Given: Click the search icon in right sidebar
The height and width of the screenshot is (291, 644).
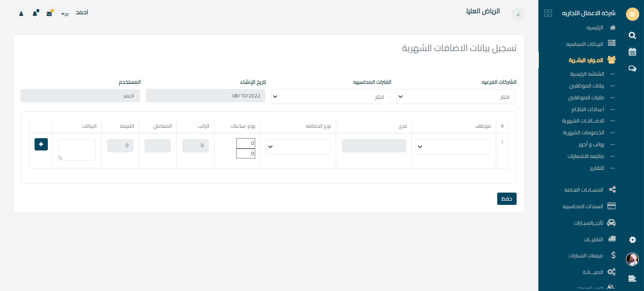Looking at the screenshot, I should (x=632, y=35).
